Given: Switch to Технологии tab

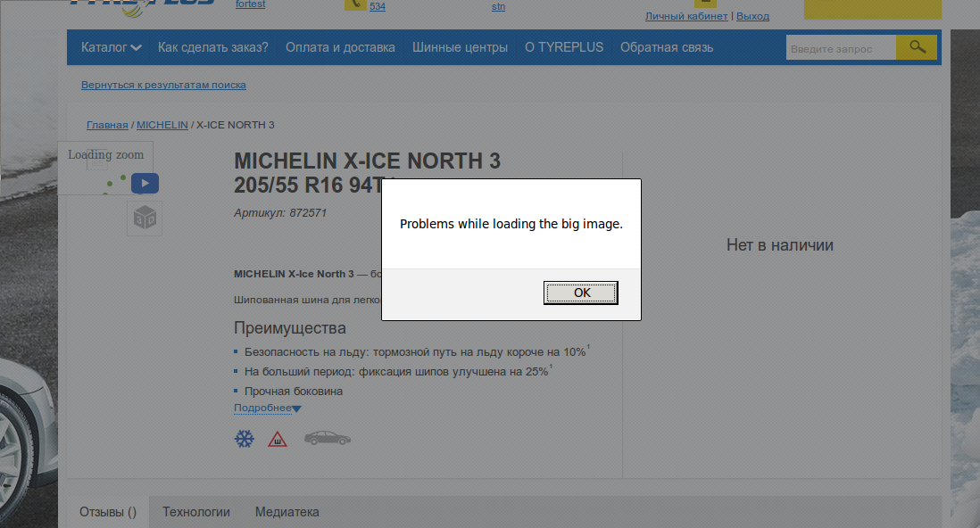Looking at the screenshot, I should [x=196, y=512].
